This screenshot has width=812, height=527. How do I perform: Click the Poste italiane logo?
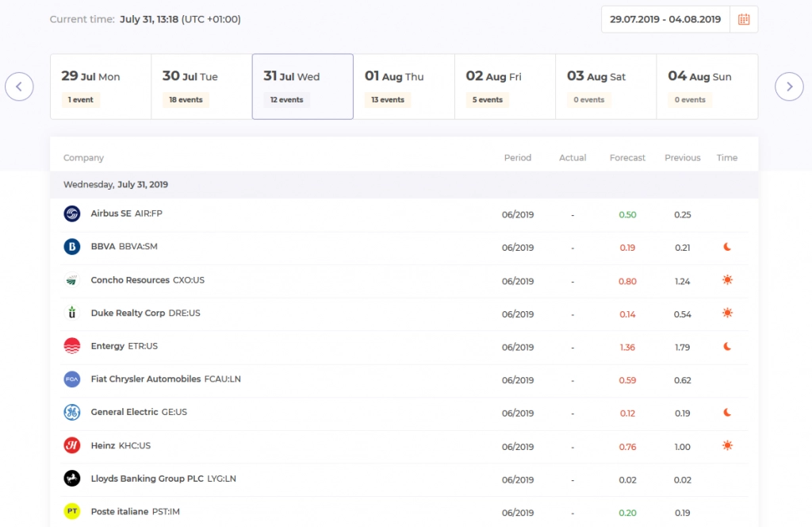click(71, 511)
